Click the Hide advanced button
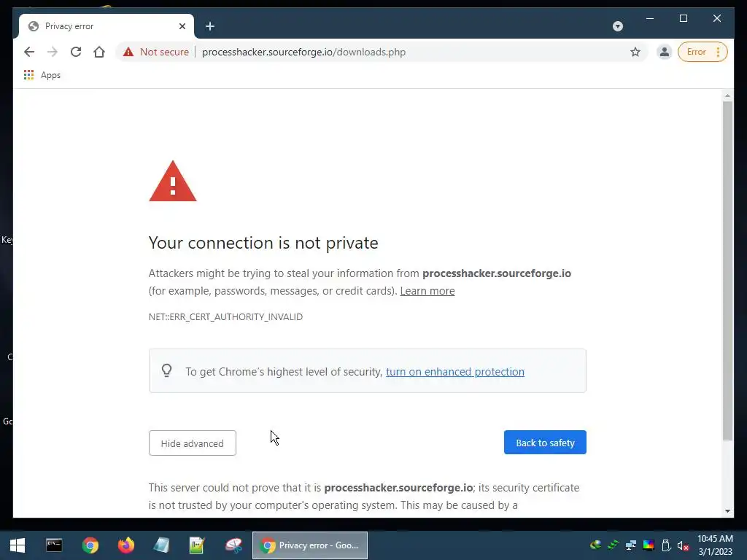Screen dimensions: 747x560 click(x=193, y=443)
